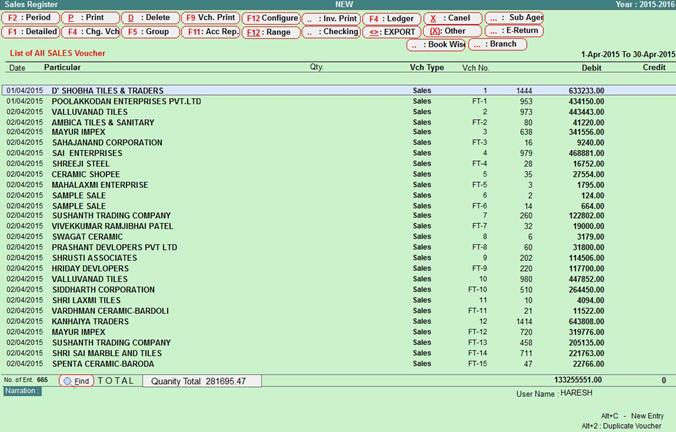Viewport: 676px width, 432px height.
Task: Click the User Name HARESH label
Action: tap(554, 394)
